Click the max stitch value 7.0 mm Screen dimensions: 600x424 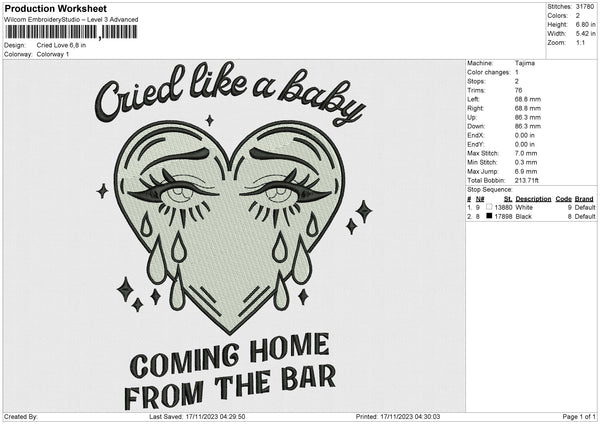click(x=526, y=153)
